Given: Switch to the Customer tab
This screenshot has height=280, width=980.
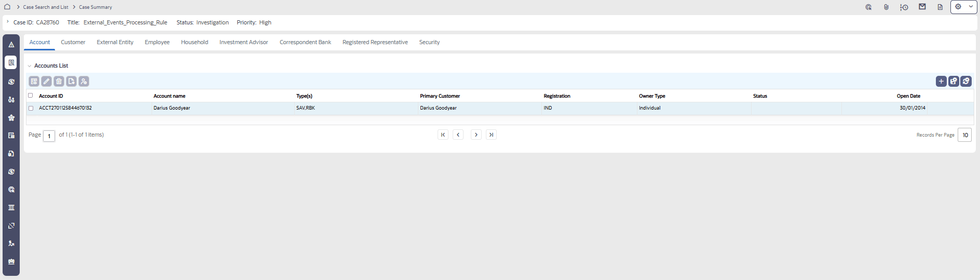Looking at the screenshot, I should (x=73, y=42).
